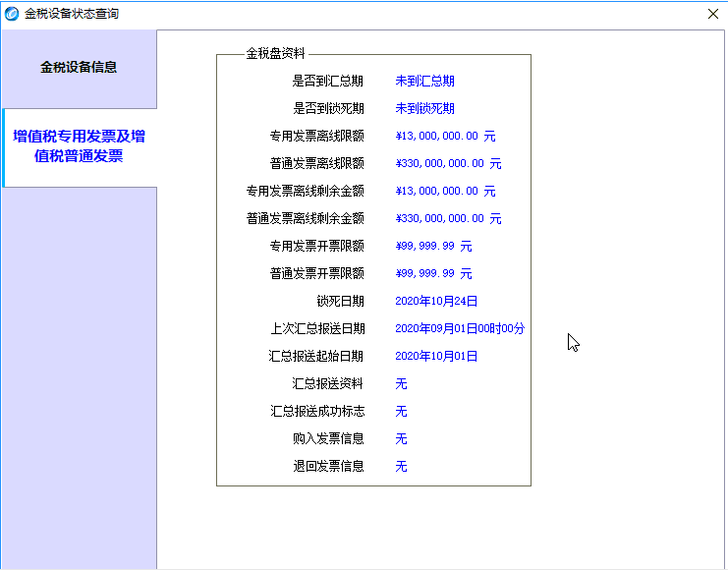Click 普通发票离线剩余金额 value ¥330,000,000.00 元
The width and height of the screenshot is (728, 570).
(448, 218)
